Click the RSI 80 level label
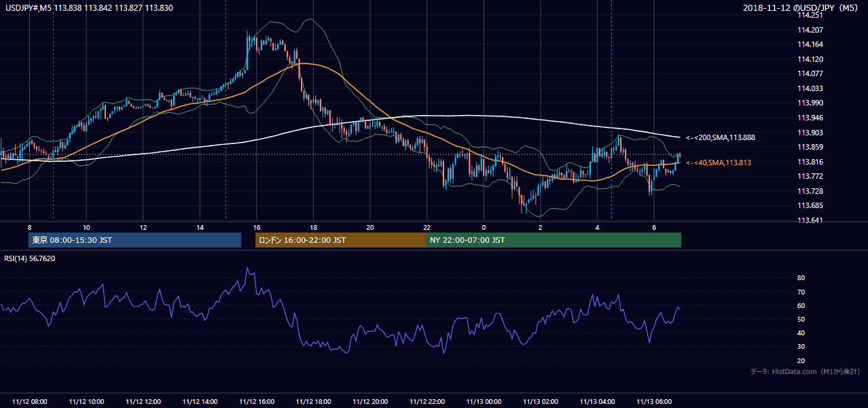This screenshot has width=868, height=408. coord(801,278)
